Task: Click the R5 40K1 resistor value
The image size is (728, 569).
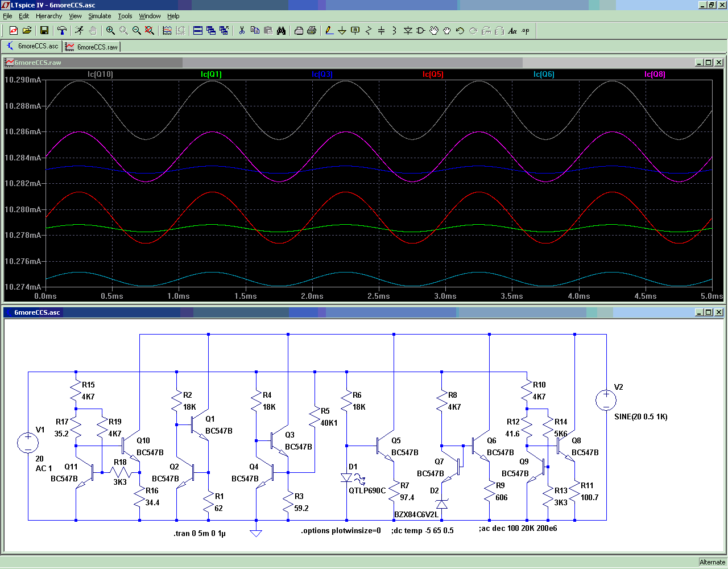Action: click(329, 423)
